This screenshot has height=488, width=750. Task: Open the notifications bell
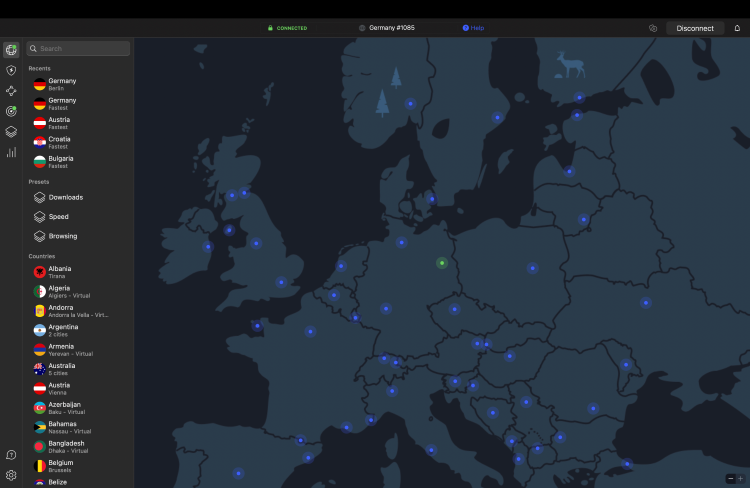(737, 28)
